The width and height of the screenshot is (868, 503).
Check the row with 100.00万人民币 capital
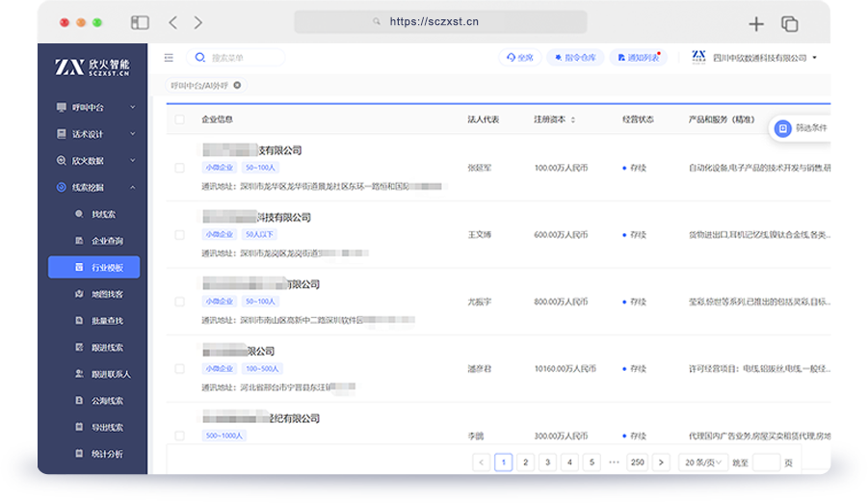[179, 168]
